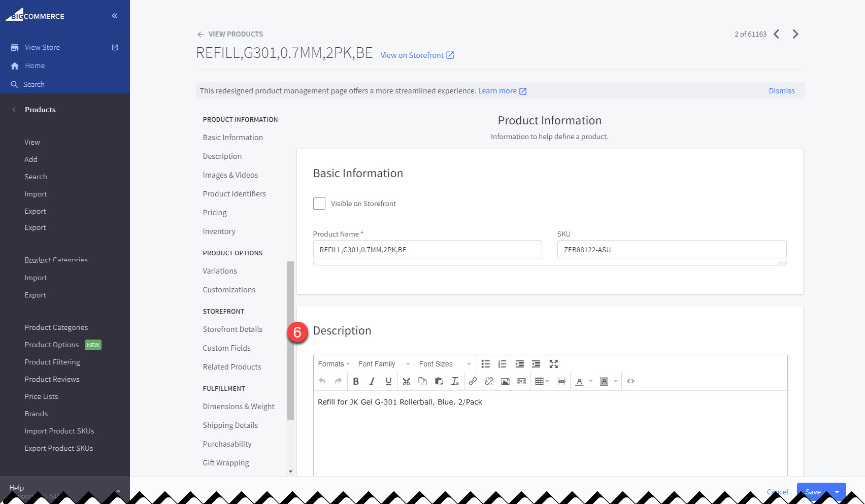
Task: Open source code view of editor
Action: tap(630, 381)
